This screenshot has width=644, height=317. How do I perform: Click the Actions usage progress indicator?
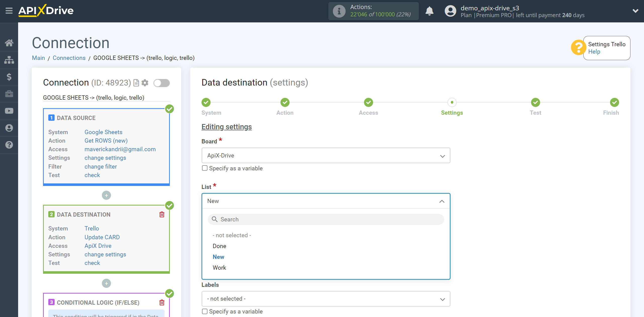pos(375,11)
